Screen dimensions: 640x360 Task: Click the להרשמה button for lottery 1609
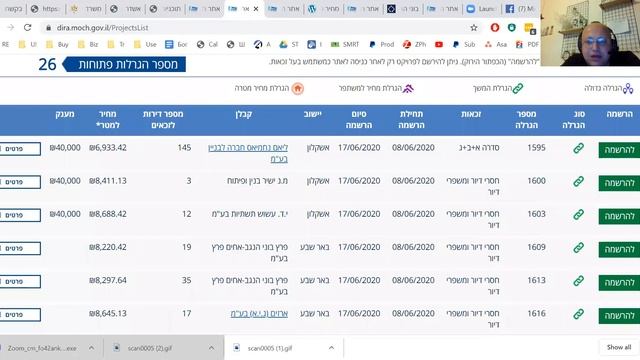coord(619,249)
